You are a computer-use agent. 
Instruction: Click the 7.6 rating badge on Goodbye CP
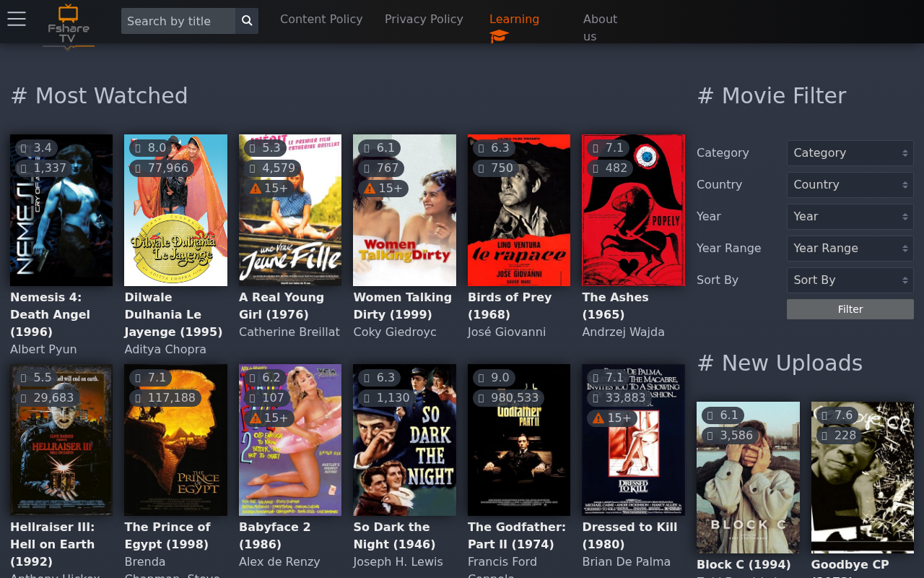[x=838, y=415]
